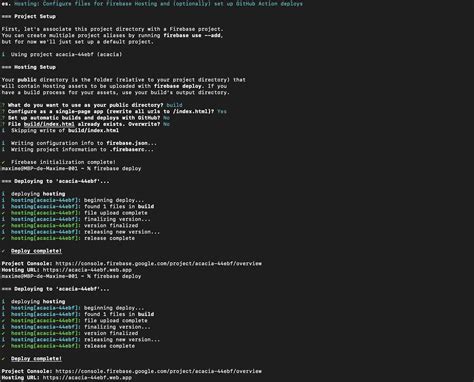Click the 'Yes' answer for single-page app
The height and width of the screenshot is (382, 474).
point(222,111)
